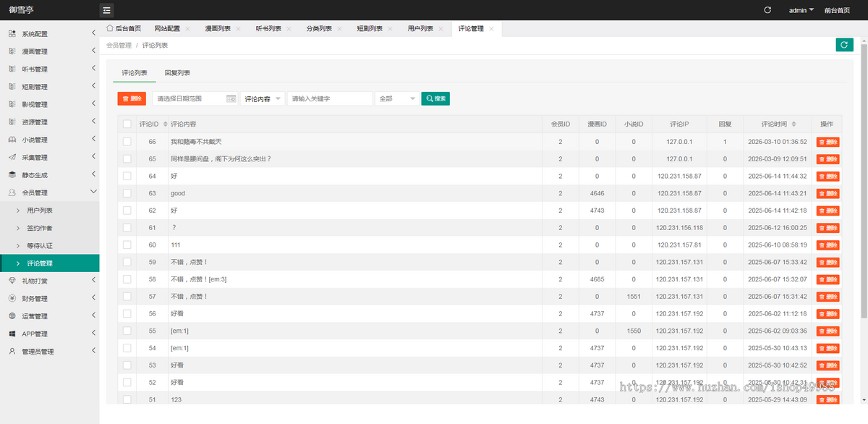Close the 网站配置 tab
868x424 pixels.
188,29
